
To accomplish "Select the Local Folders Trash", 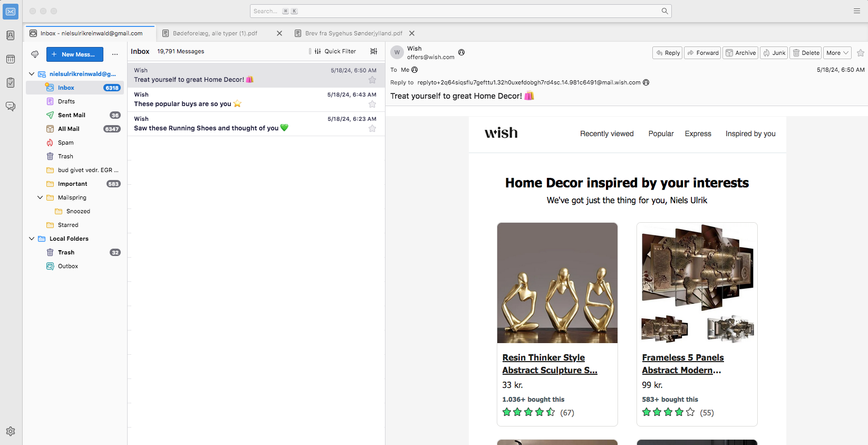I will coord(75,252).
